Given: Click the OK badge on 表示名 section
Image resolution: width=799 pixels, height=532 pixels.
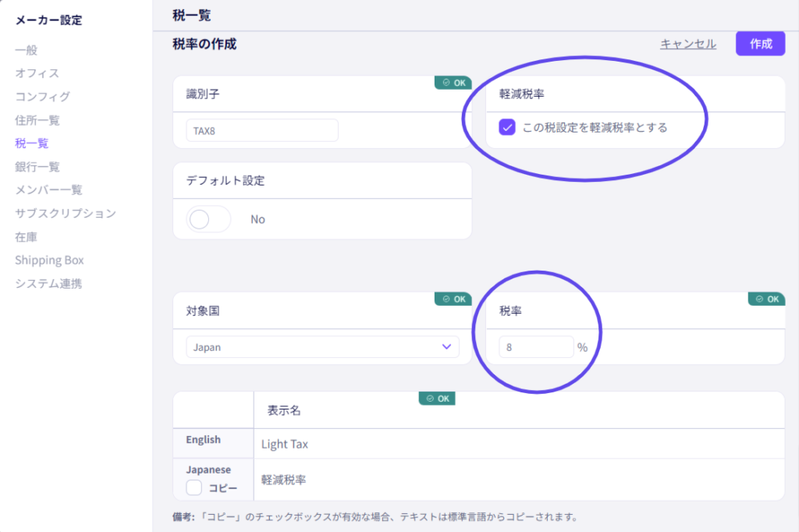Looking at the screenshot, I should [437, 399].
